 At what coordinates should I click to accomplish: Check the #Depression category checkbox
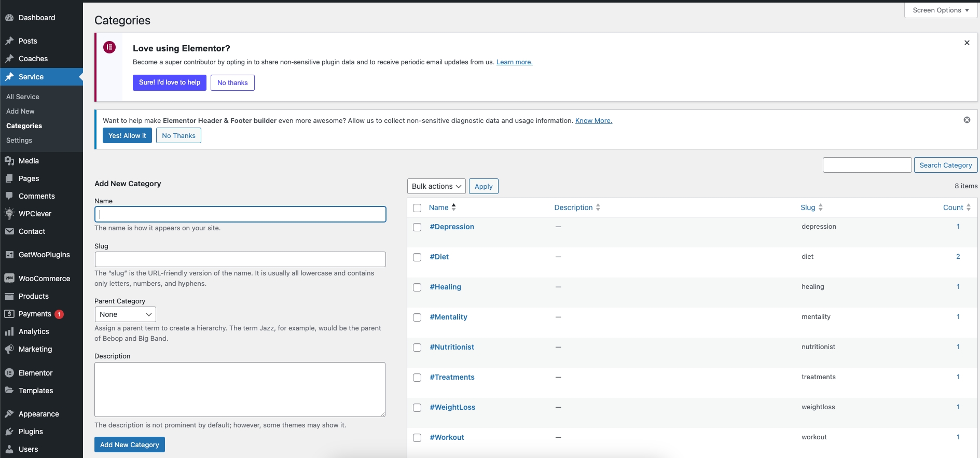417,227
